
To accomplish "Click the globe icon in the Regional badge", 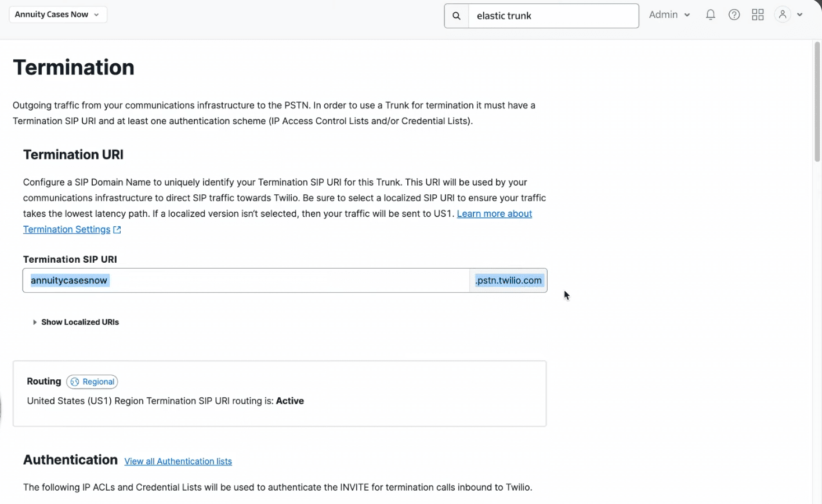I will [75, 382].
